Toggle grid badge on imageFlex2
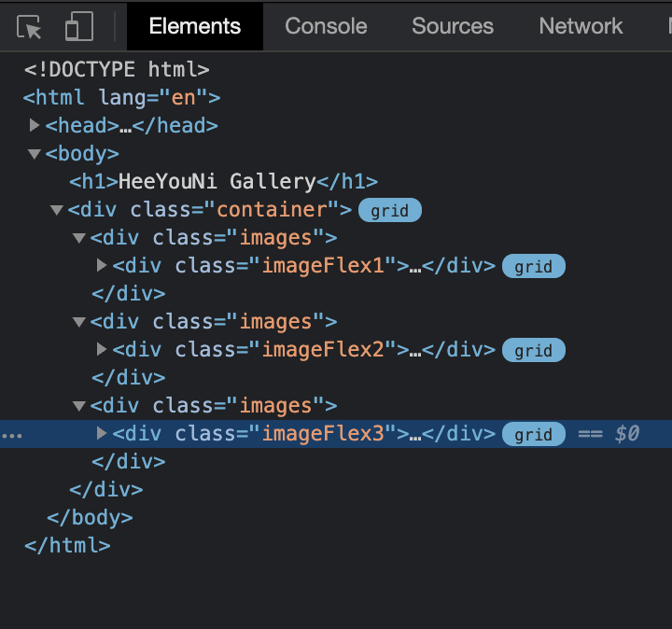Screen dimensions: 672x629 click(534, 350)
